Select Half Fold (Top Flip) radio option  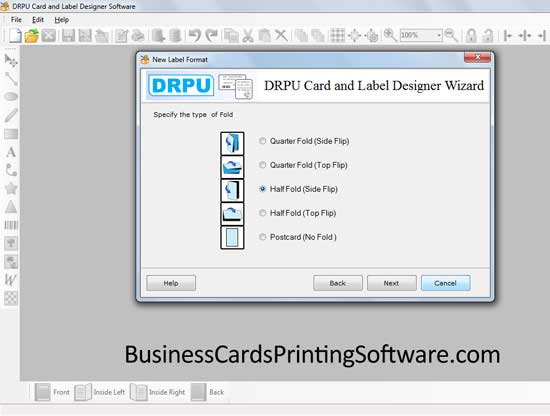click(x=262, y=213)
